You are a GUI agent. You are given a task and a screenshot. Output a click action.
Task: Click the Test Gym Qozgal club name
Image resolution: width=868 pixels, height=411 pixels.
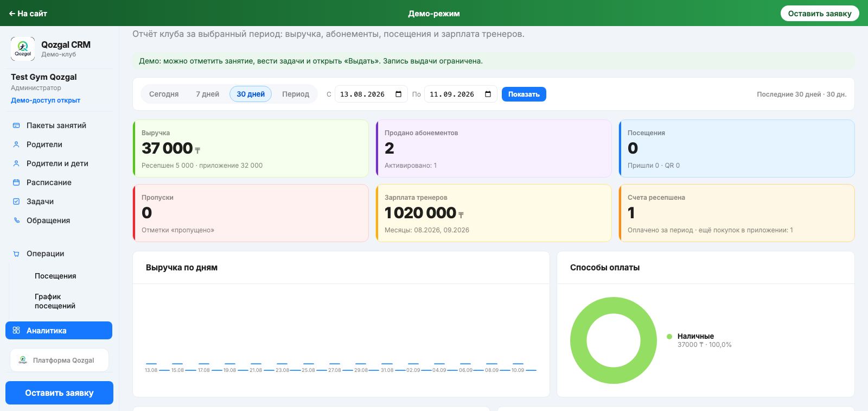44,77
